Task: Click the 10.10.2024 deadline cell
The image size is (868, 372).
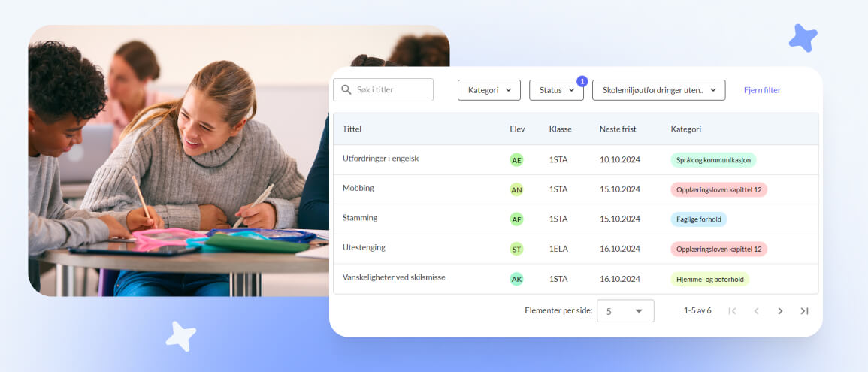Action: pyautogui.click(x=619, y=160)
